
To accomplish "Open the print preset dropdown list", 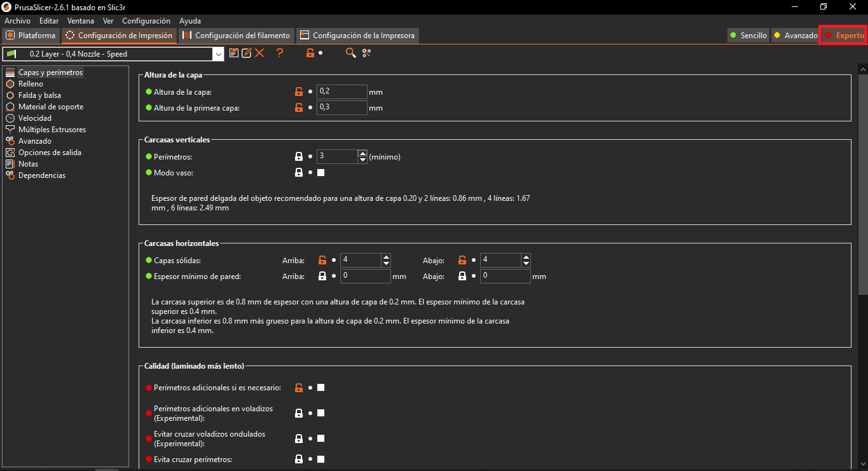I will click(219, 55).
